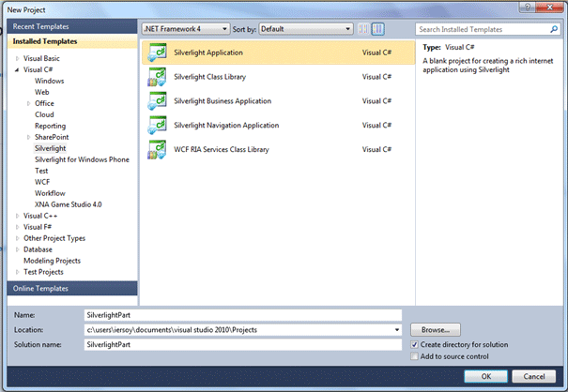Click the Silverlight Navigation Application icon
This screenshot has height=392, width=568.
157,126
